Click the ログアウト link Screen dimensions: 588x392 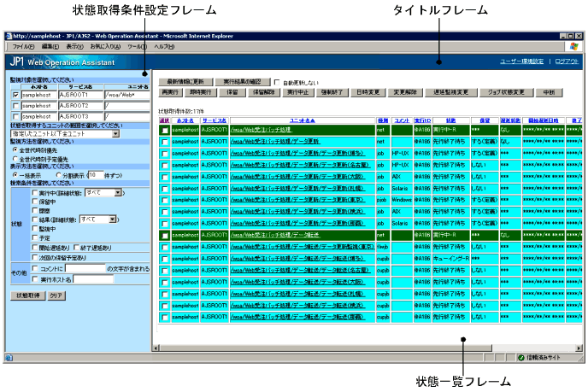pyautogui.click(x=567, y=61)
